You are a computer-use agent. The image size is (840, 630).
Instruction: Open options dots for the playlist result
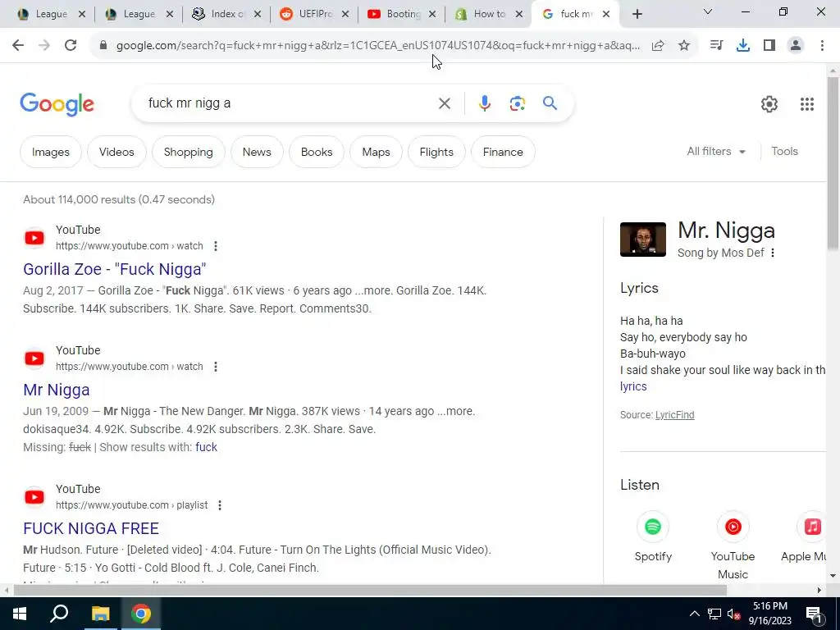(220, 505)
